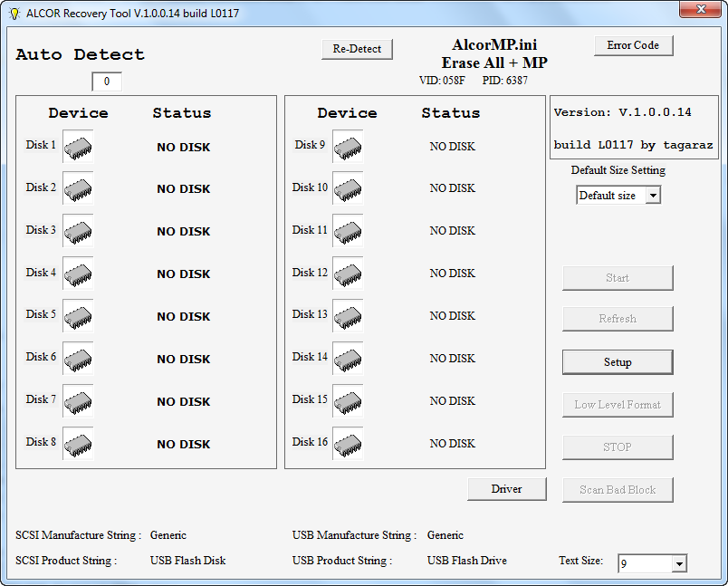Click the Disk 1 chip icon

pos(78,147)
